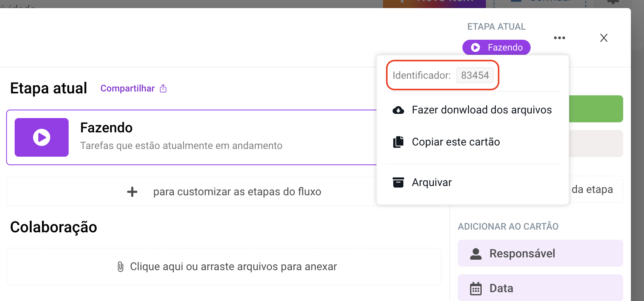The image size is (644, 301).
Task: Open the Fazendo stage pill dropdown
Action: tap(496, 47)
